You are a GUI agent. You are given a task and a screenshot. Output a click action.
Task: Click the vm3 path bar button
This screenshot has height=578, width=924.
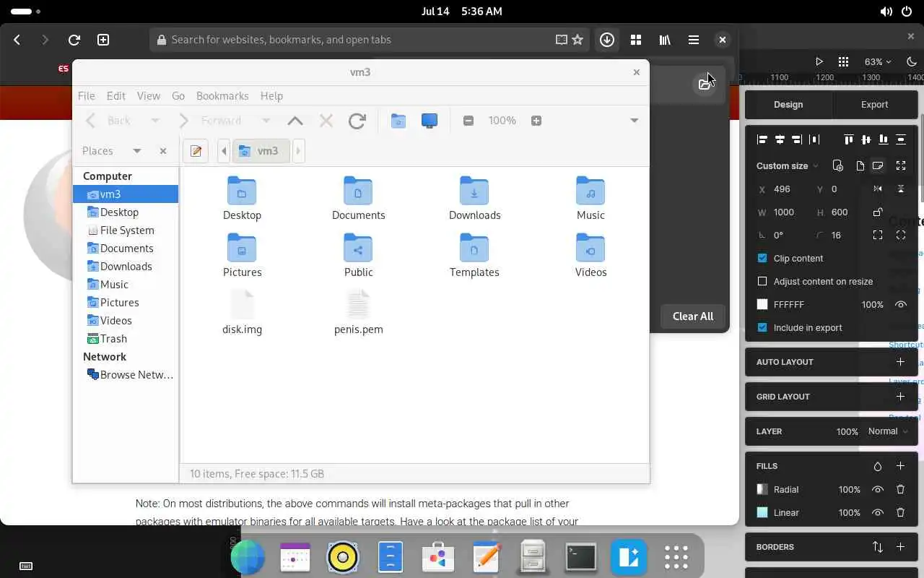point(260,151)
